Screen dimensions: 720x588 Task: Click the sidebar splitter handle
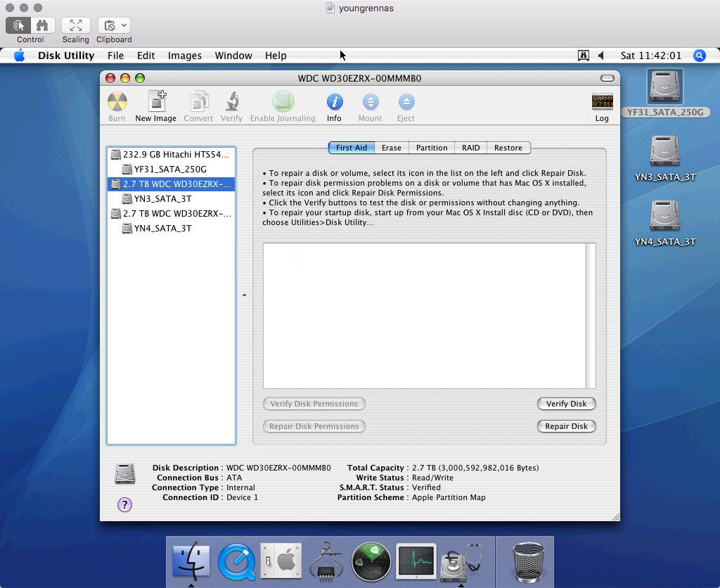tap(244, 295)
